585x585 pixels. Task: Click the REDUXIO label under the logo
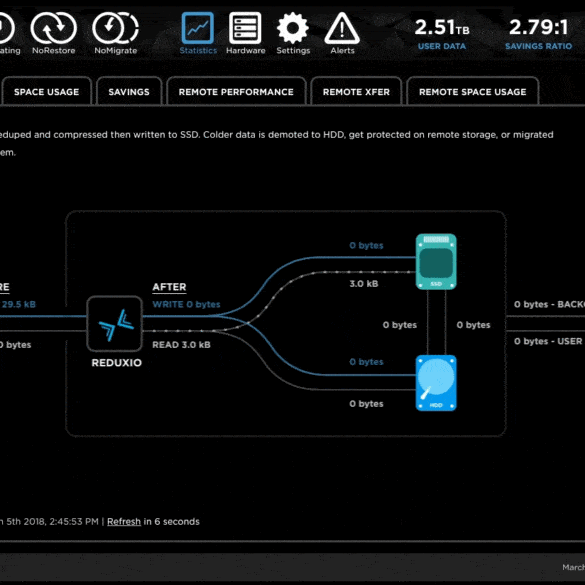pos(116,363)
